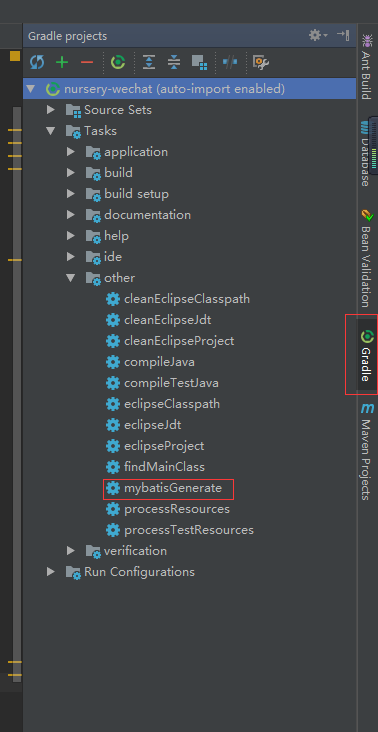Click the Source Sets folder icon

click(x=73, y=111)
